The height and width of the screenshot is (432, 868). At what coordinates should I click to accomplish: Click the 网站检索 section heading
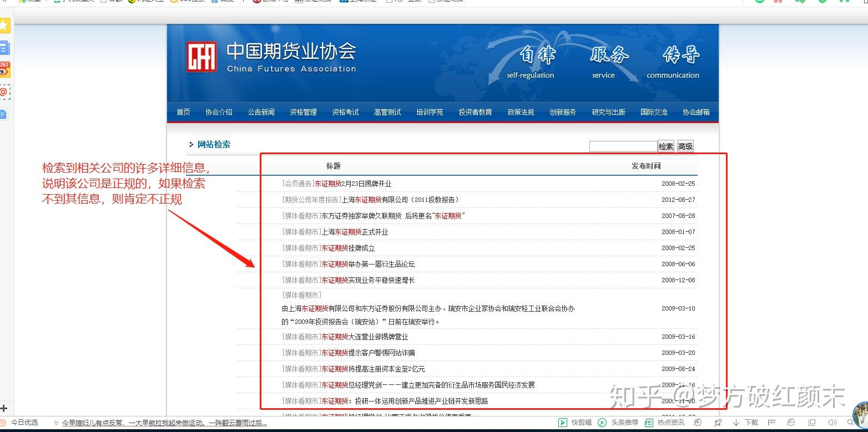(x=214, y=145)
